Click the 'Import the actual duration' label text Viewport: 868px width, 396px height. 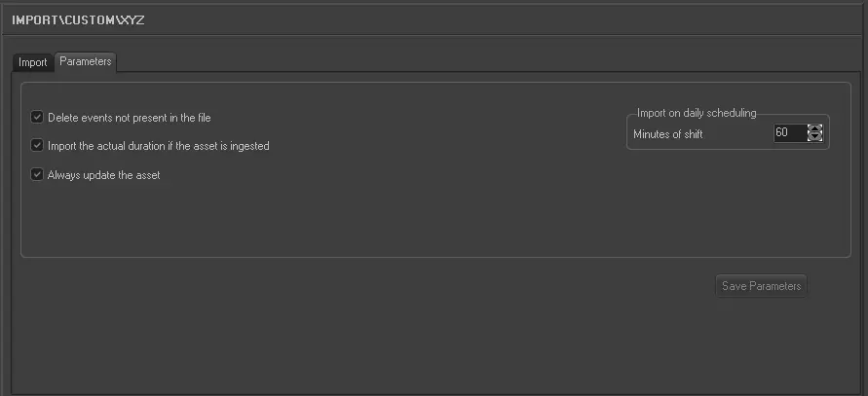click(x=158, y=146)
